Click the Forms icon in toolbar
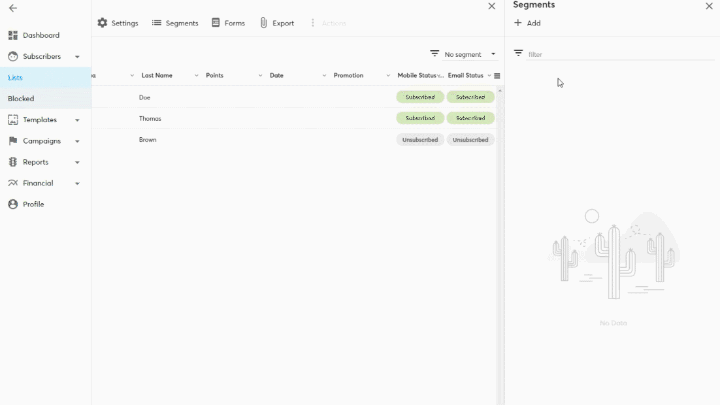 click(216, 23)
